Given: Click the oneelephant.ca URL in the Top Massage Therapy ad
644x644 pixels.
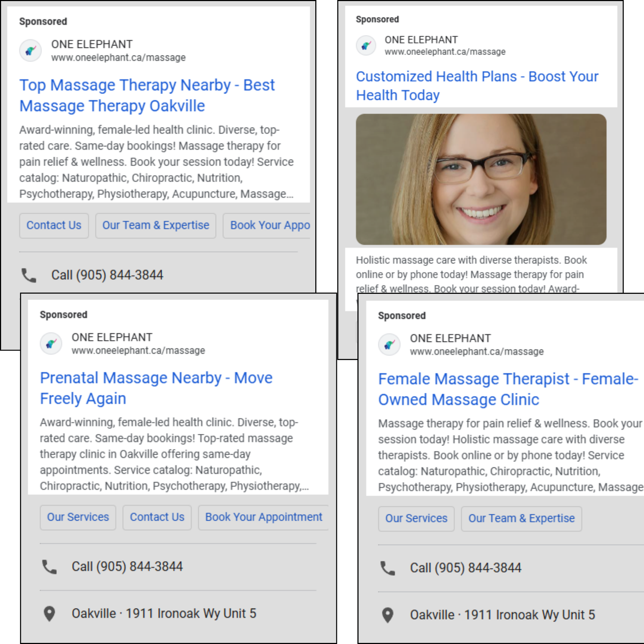Looking at the screenshot, I should coord(118,58).
